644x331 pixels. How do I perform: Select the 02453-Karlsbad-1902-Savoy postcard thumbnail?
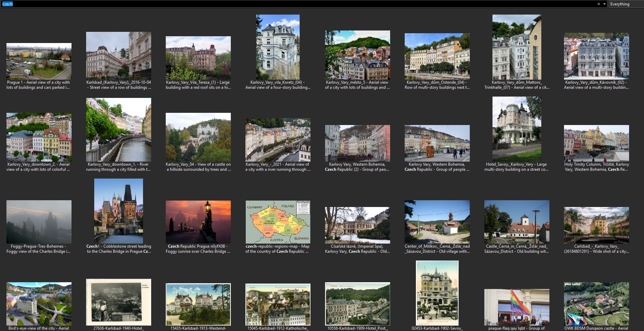(437, 293)
